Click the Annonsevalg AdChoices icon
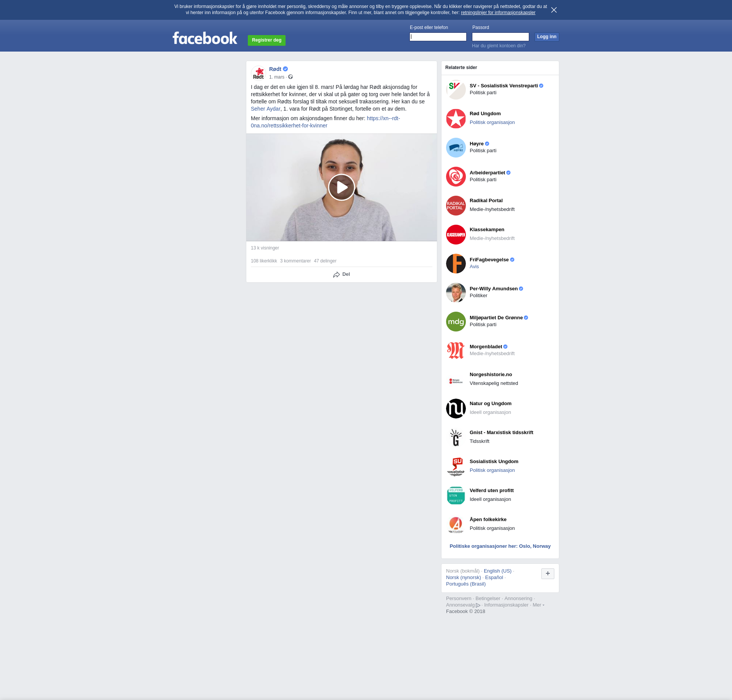Screen dimensions: 732x700 coord(478,605)
